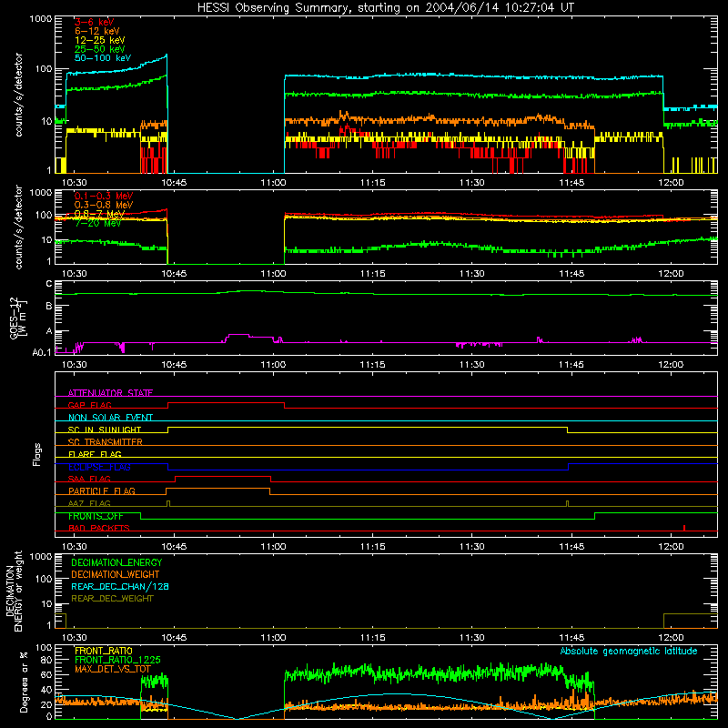Select the NON_SOLAR_EVENT flag label
728x728 pixels.
point(110,418)
